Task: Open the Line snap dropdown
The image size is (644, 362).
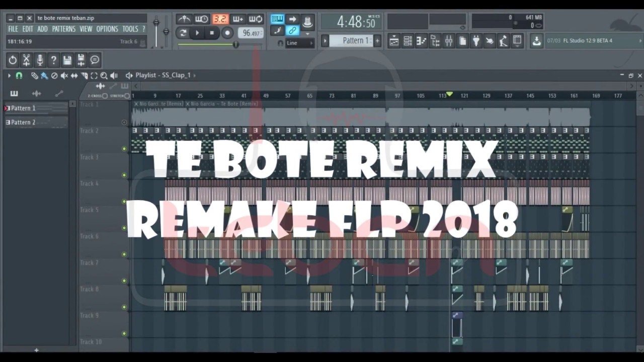Action: pos(300,43)
